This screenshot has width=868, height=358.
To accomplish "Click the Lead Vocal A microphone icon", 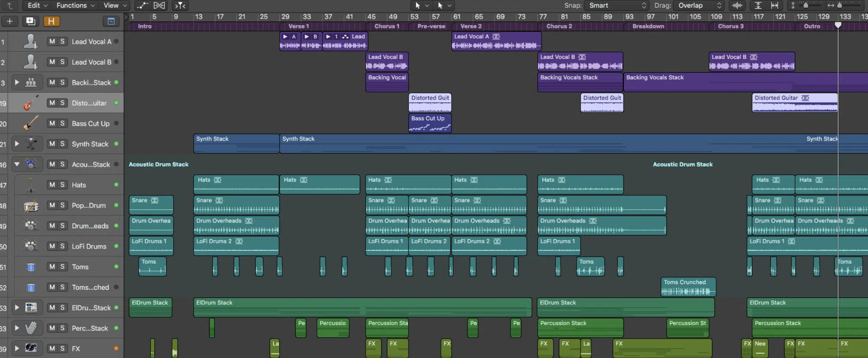I will (x=30, y=42).
